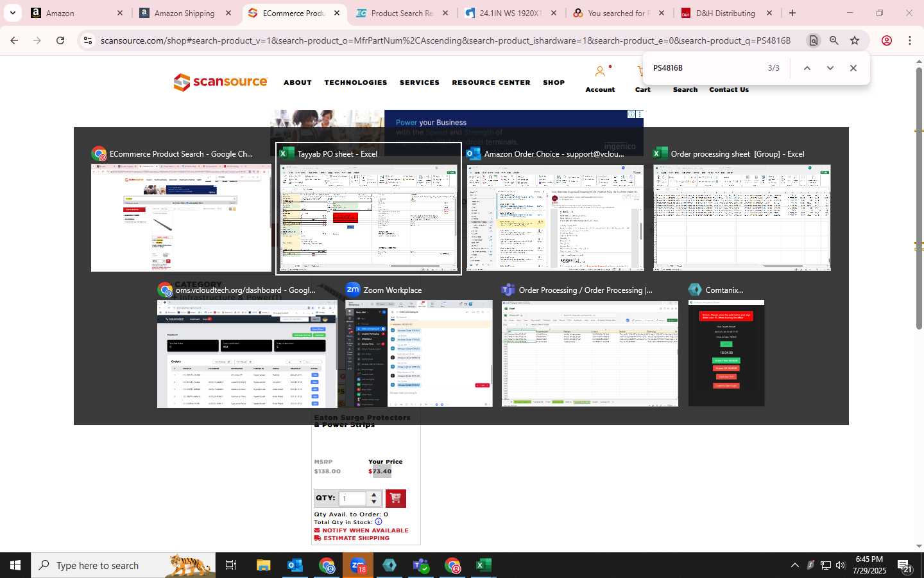Image resolution: width=924 pixels, height=578 pixels.
Task: Switch to the Amazon Shipping tab
Action: coord(186,13)
